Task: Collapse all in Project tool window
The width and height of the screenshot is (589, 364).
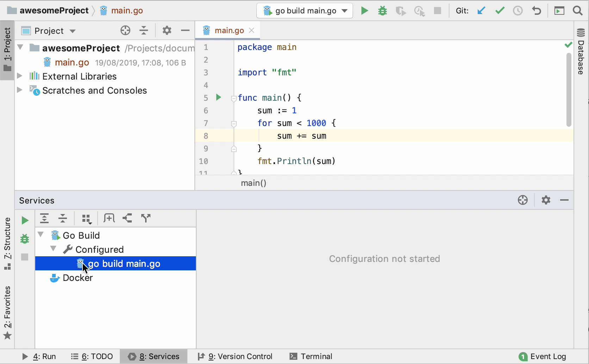Action: [x=144, y=31]
